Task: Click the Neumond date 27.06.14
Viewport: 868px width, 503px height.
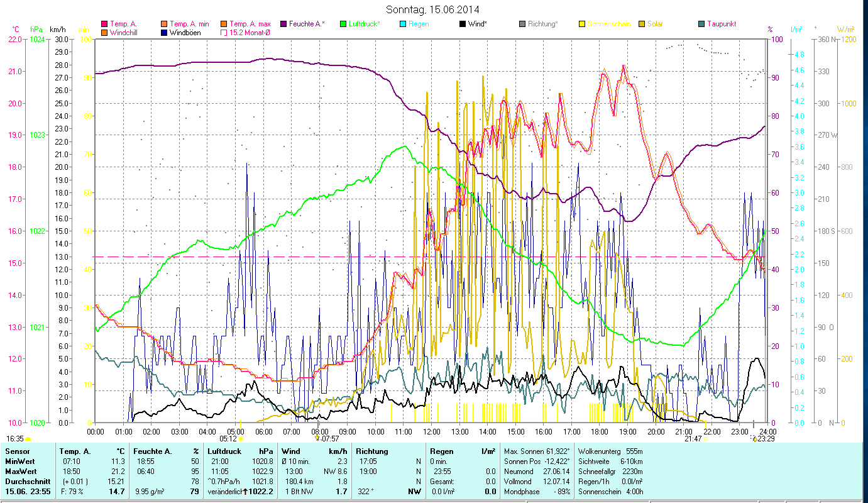Action: (x=536, y=472)
